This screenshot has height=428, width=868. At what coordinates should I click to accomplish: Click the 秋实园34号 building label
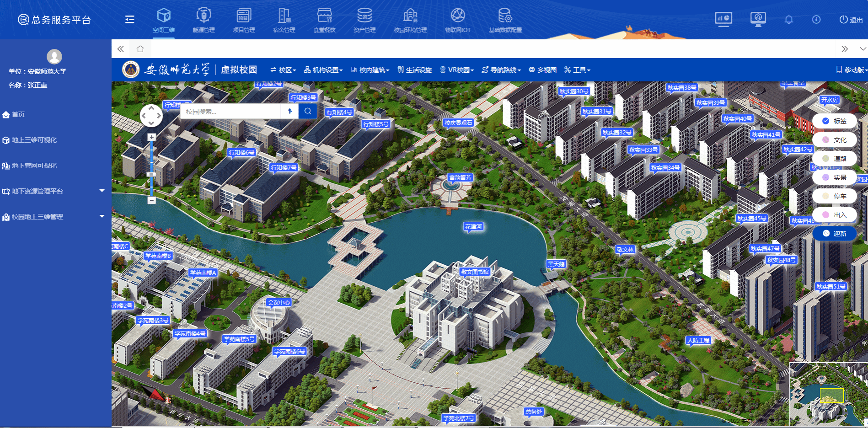click(x=665, y=168)
